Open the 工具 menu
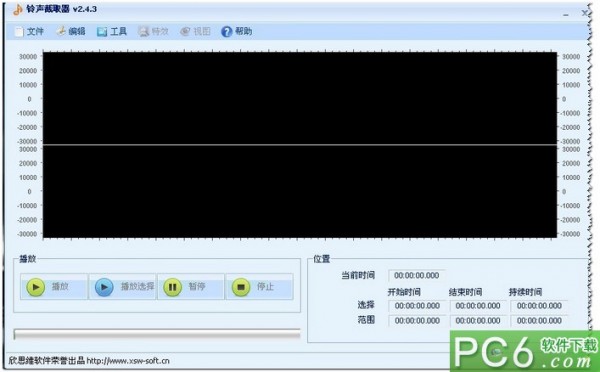This screenshot has height=372, width=600. 112,31
